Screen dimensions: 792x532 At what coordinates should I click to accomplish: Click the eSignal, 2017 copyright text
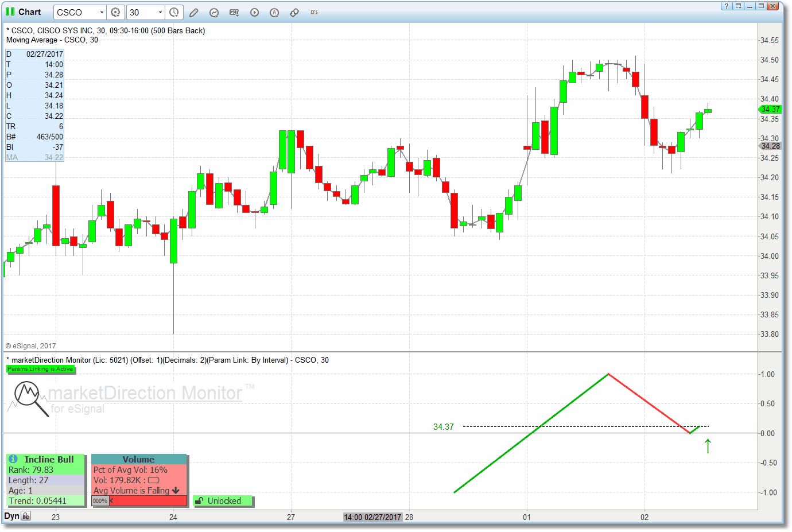(x=31, y=346)
